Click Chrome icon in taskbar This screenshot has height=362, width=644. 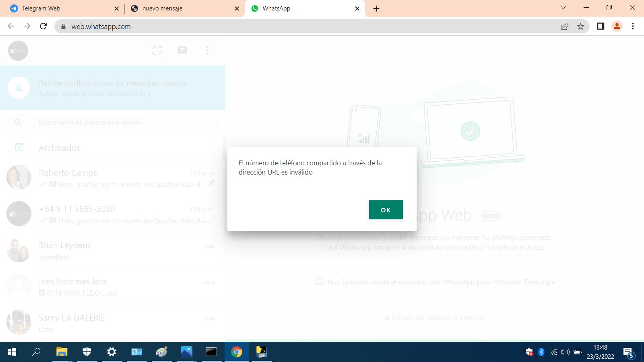237,352
